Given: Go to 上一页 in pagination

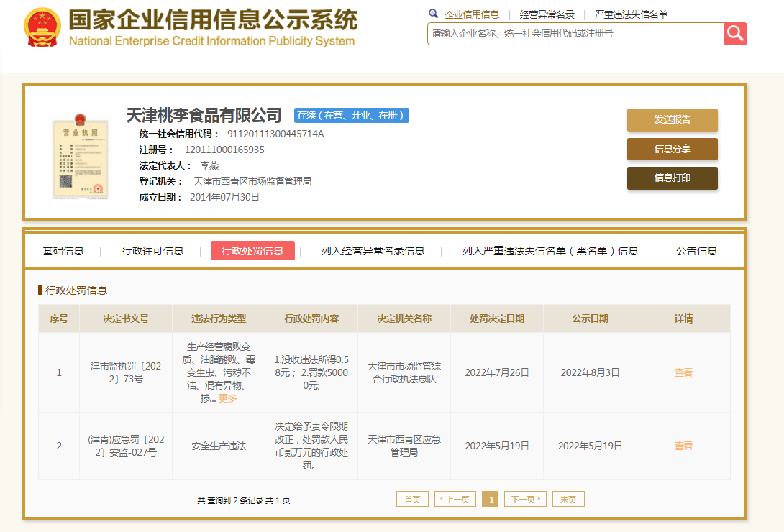Looking at the screenshot, I should [455, 499].
